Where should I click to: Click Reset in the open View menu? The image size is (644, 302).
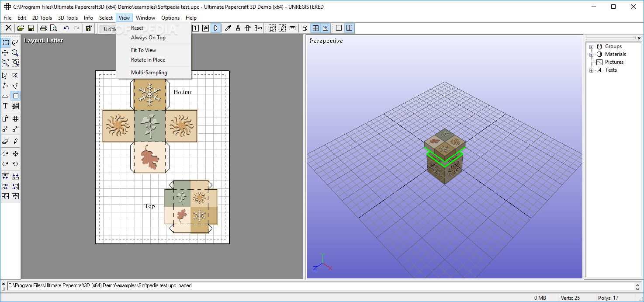click(x=137, y=28)
